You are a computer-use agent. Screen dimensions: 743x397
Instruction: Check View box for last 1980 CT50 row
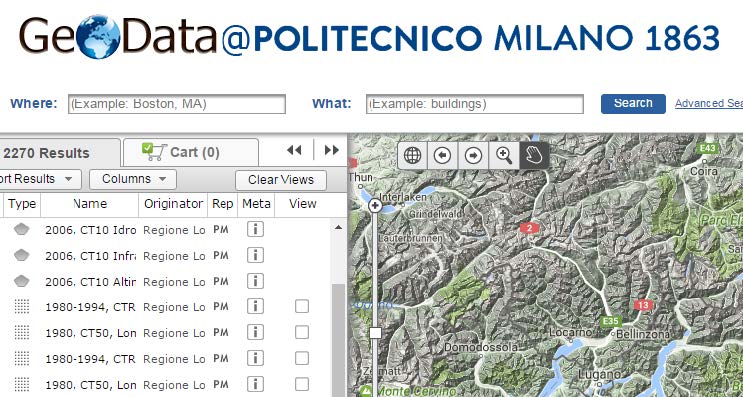[302, 384]
